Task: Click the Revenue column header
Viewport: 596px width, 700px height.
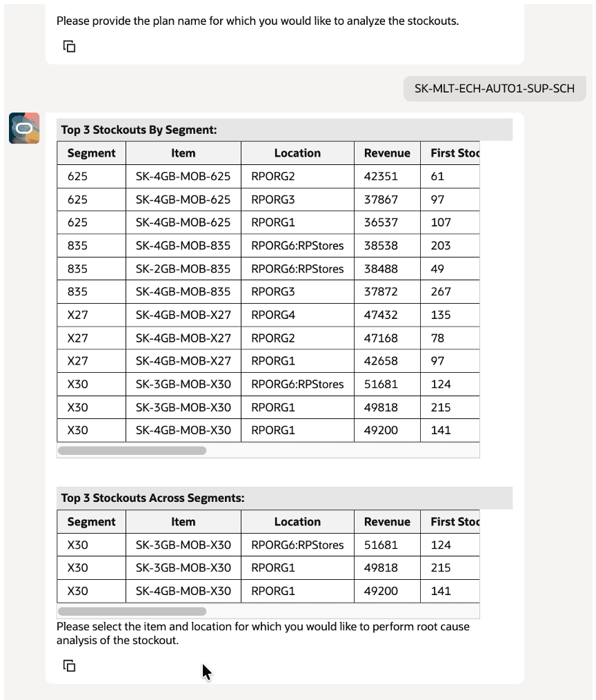Action: tap(386, 153)
